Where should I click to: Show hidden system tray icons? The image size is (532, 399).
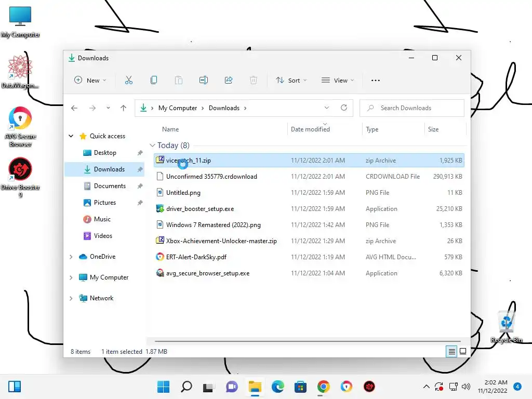(x=427, y=387)
